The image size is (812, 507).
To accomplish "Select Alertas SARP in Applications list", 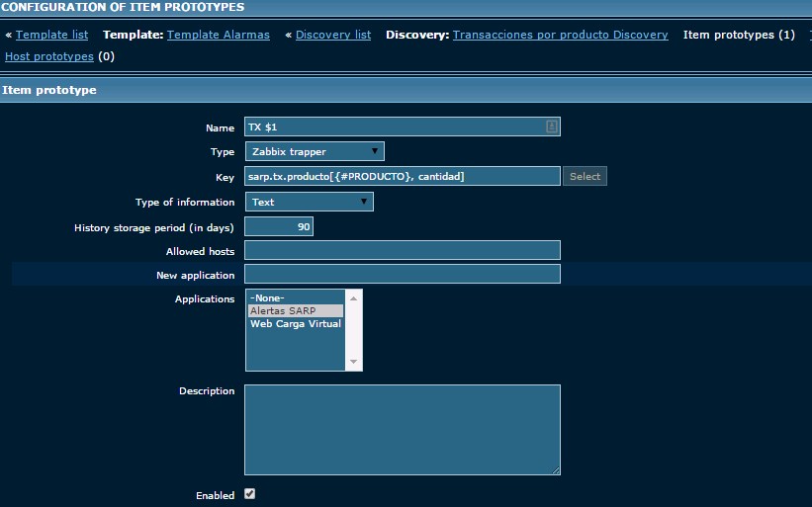I will (x=295, y=311).
